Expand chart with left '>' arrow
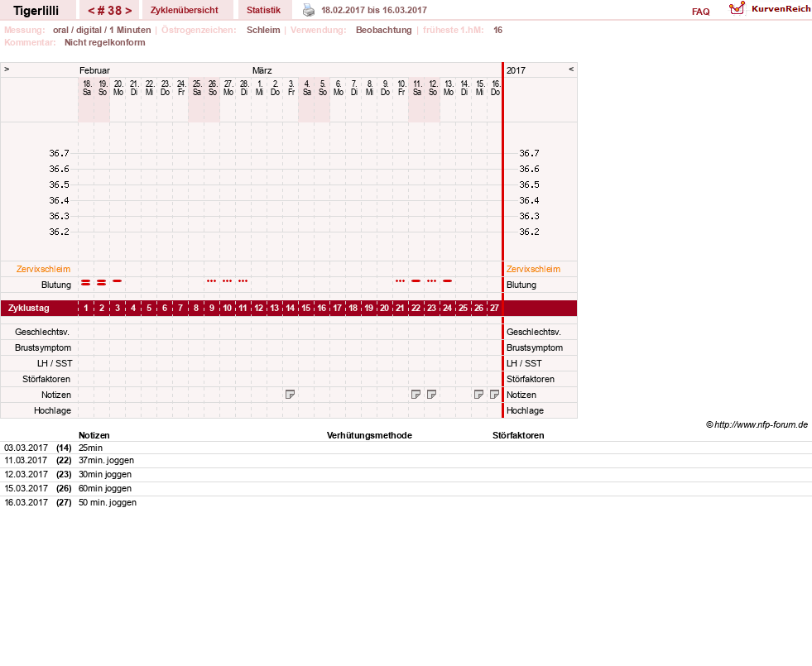This screenshot has width=812, height=666. coord(7,69)
